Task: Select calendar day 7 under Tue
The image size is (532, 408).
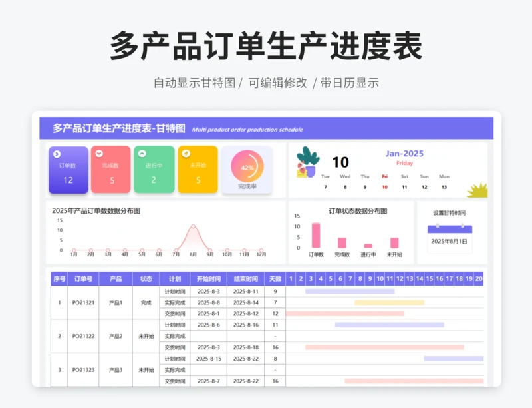Action: 325,187
